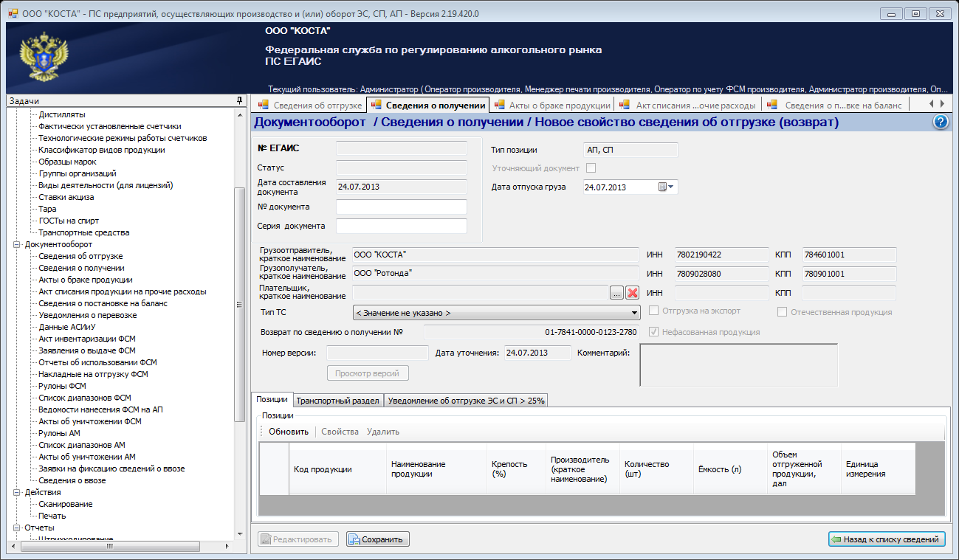The height and width of the screenshot is (560, 959).
Task: Open Заявления о выдаче ФСМ tree item
Action: click(87, 350)
